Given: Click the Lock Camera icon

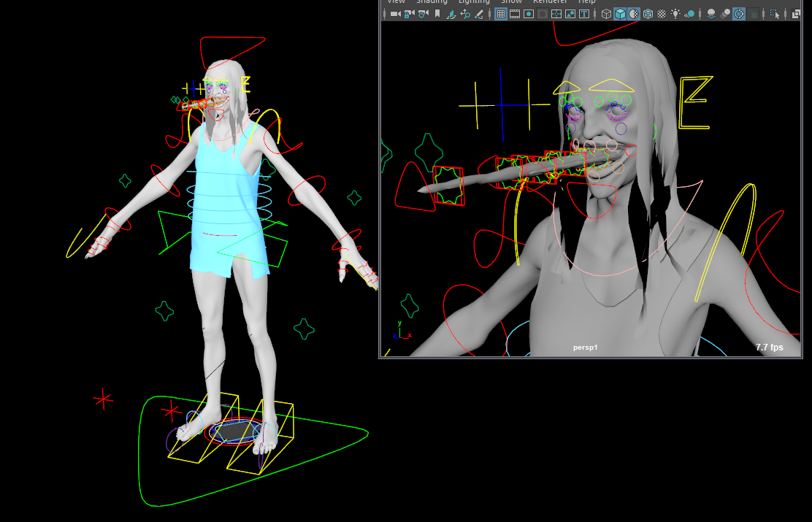Looking at the screenshot, I should pyautogui.click(x=409, y=14).
